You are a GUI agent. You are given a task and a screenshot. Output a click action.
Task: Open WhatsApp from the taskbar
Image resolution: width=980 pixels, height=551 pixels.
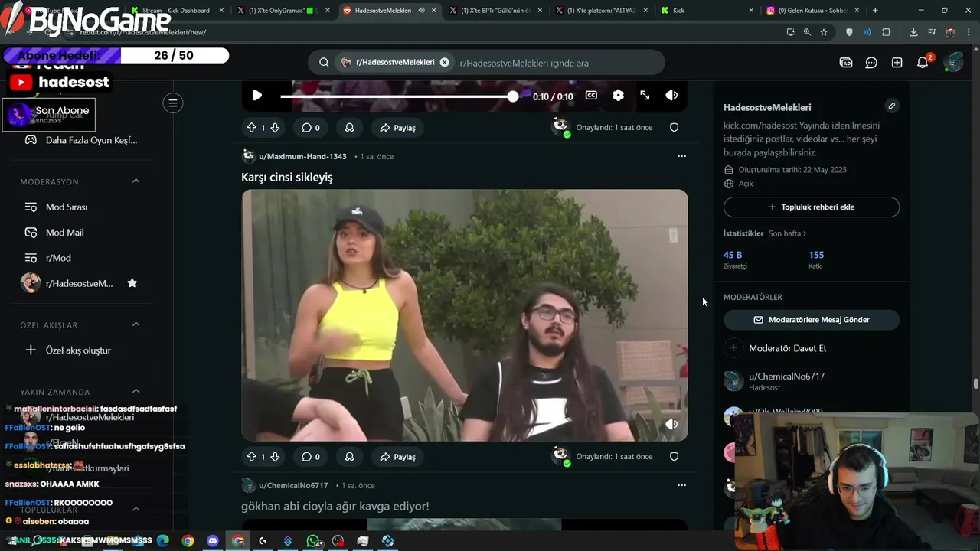click(313, 541)
